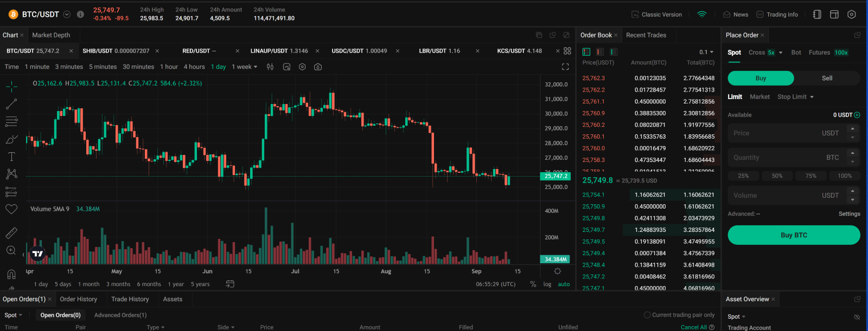Open the Trade History tab

(x=130, y=299)
